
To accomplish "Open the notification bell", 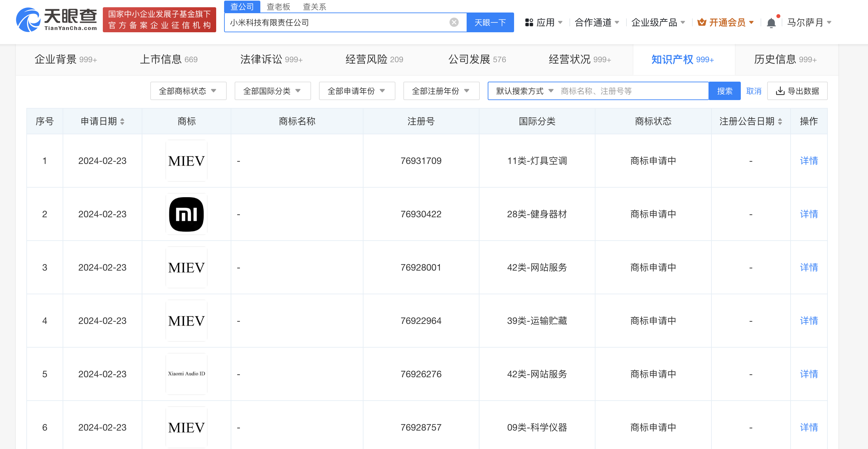I will pyautogui.click(x=771, y=23).
